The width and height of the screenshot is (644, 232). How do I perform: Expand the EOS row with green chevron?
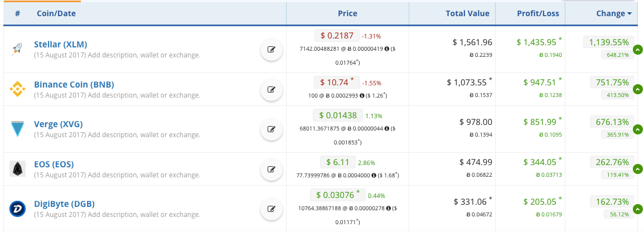pyautogui.click(x=637, y=169)
